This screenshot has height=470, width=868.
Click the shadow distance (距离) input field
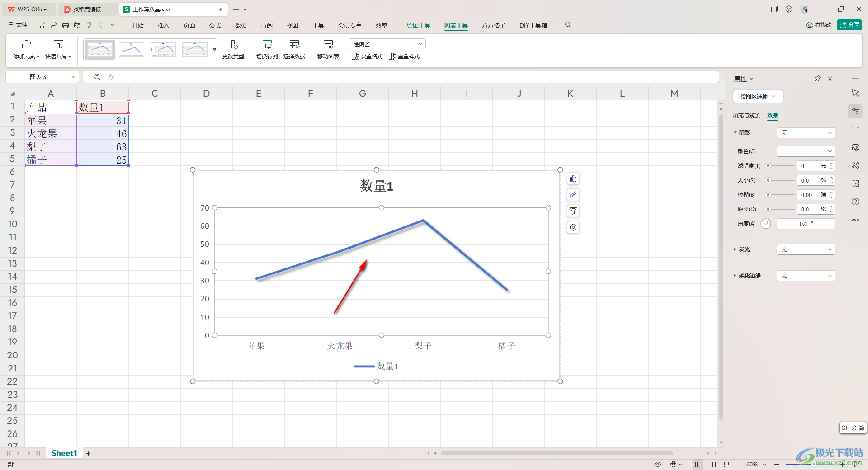pos(812,209)
